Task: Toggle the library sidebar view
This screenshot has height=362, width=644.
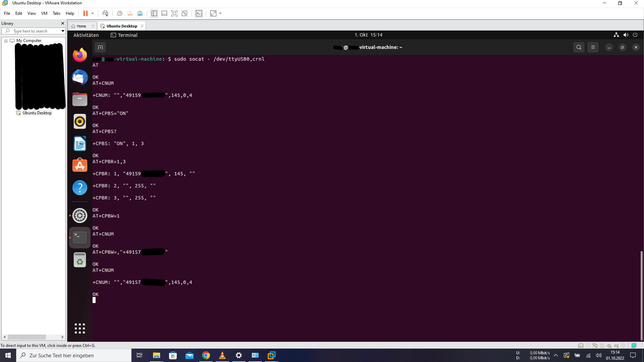Action: [x=154, y=13]
